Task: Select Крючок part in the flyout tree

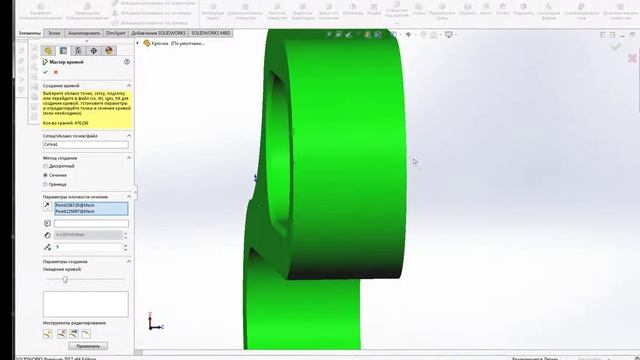Action: click(173, 43)
